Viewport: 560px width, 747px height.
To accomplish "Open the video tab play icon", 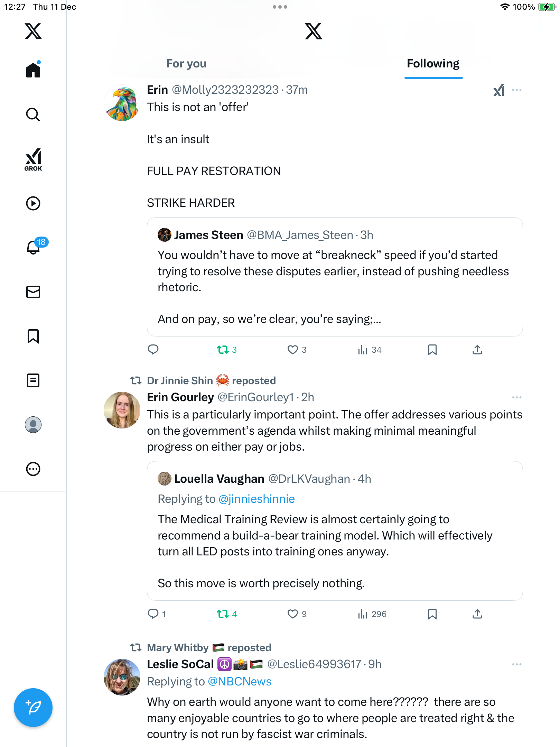I will (33, 203).
